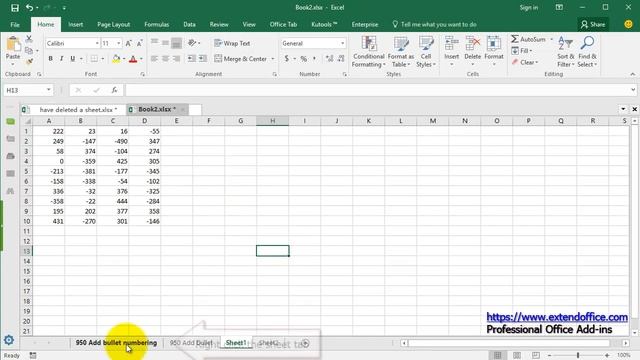
Task: Expand AutoSum dropdown arrow
Action: tap(551, 40)
